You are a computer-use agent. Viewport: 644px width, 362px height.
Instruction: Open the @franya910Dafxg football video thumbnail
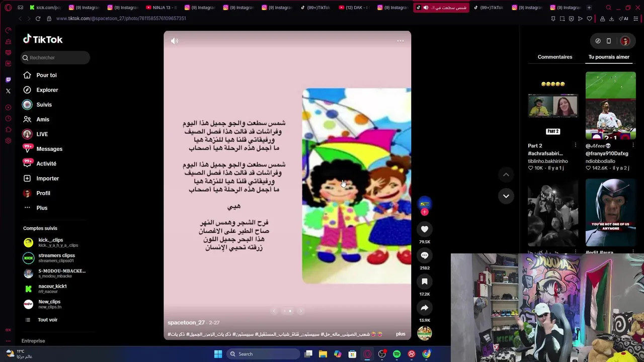point(611,106)
